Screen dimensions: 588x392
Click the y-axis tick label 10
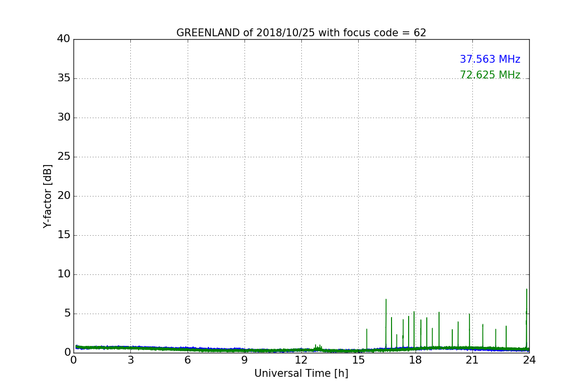coord(64,274)
